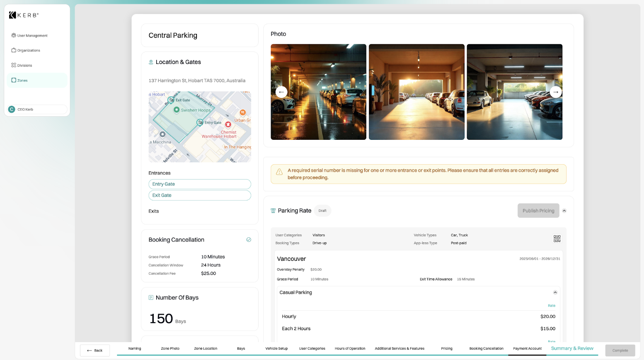This screenshot has width=644, height=360.
Task: Go to Additional Services & Features step
Action: 399,348
